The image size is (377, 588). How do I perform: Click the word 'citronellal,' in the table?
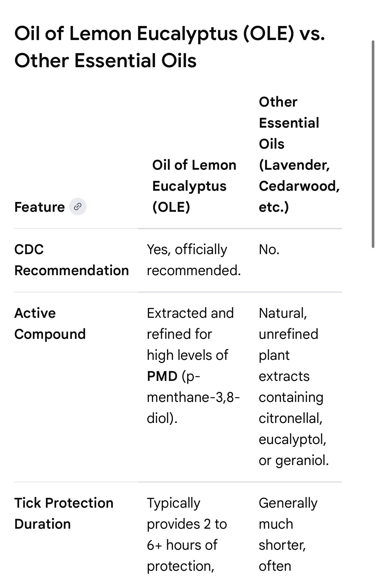click(x=291, y=418)
